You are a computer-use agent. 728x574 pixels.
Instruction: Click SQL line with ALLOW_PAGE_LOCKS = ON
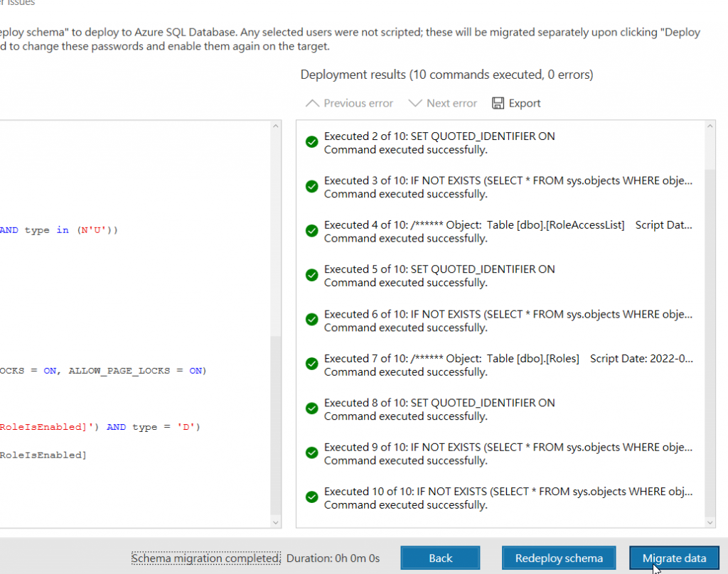click(x=103, y=371)
